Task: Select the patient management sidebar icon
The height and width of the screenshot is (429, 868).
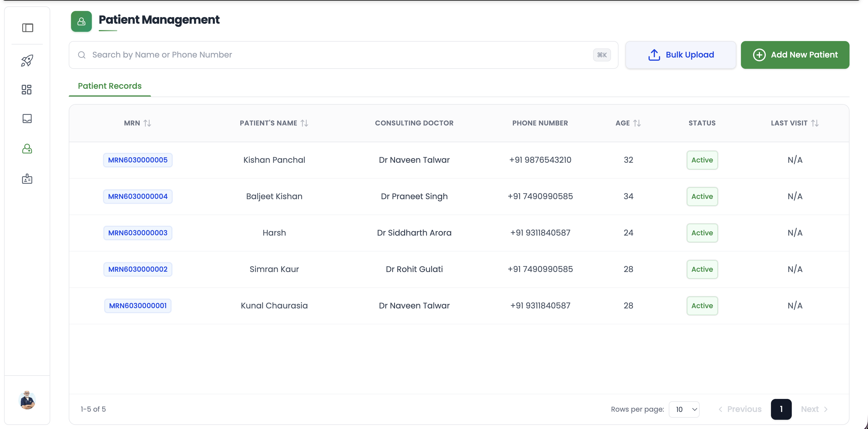Action: pyautogui.click(x=27, y=149)
